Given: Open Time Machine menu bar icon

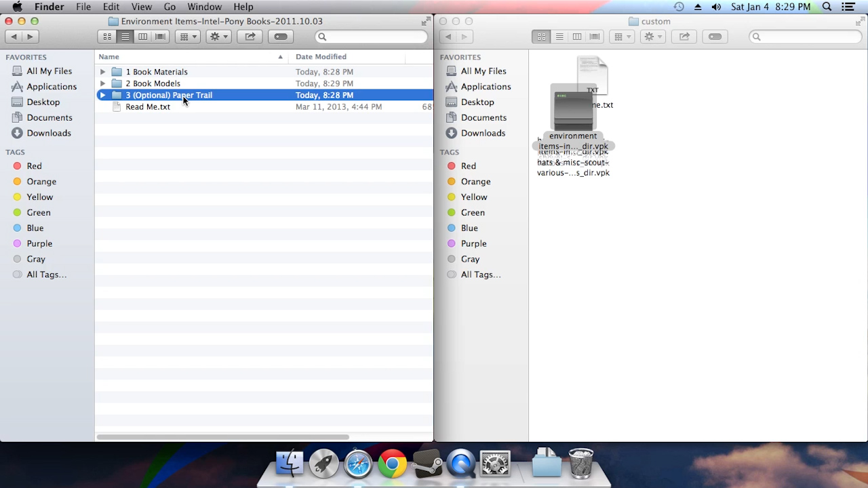Looking at the screenshot, I should (x=679, y=7).
